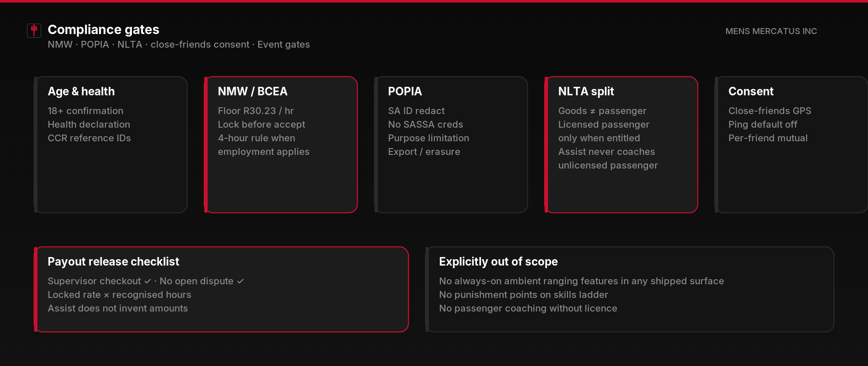Click the NMW · POPIA · NLTA subtitle
The image size is (868, 366).
(x=179, y=44)
